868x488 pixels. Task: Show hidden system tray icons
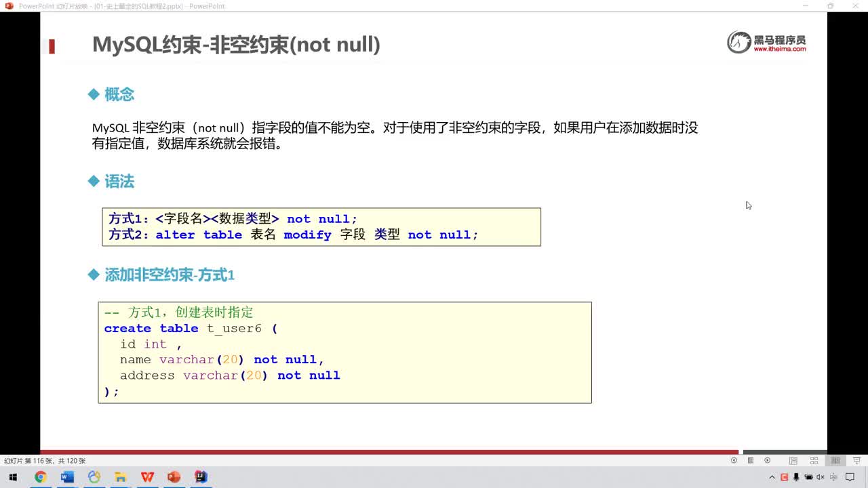pyautogui.click(x=772, y=477)
